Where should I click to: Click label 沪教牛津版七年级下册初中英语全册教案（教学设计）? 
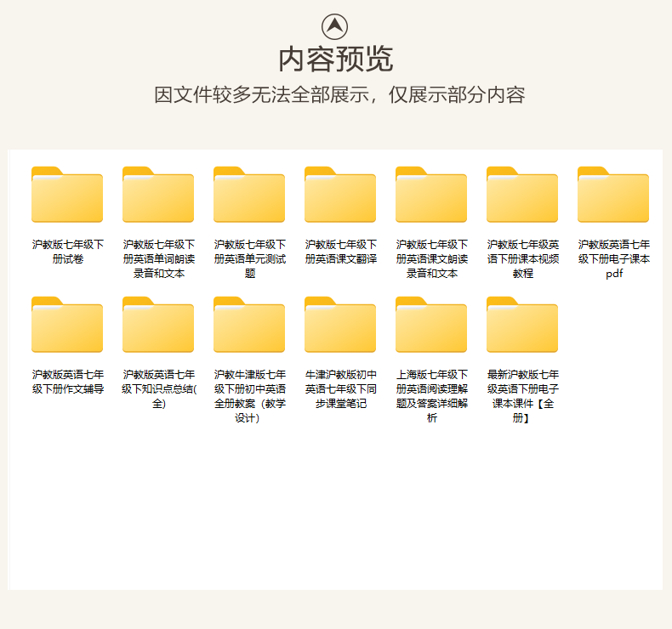tap(250, 396)
